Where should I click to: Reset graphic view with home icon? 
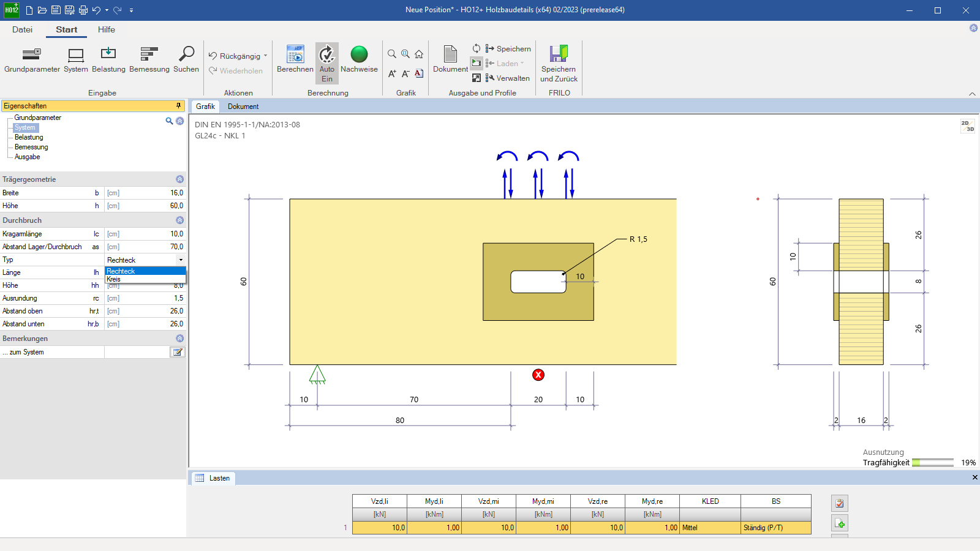click(419, 54)
